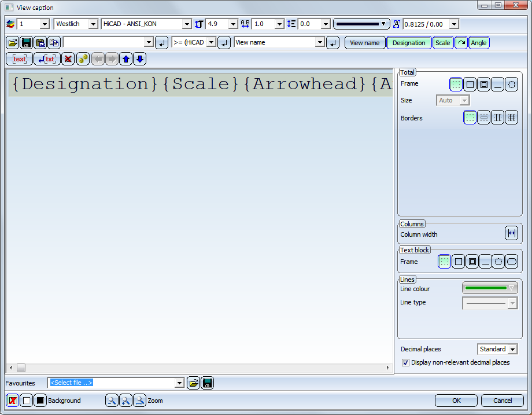Click the text height icon
The image size is (532, 415).
click(199, 24)
